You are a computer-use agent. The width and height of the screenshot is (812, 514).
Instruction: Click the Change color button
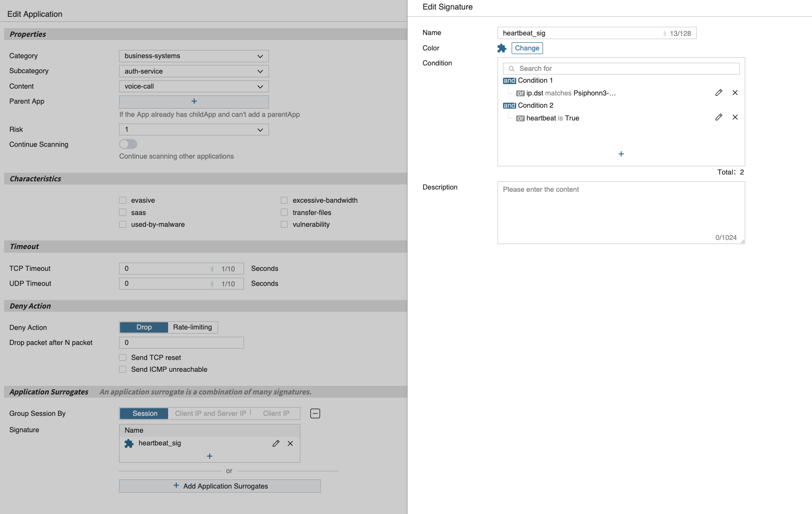pyautogui.click(x=527, y=48)
